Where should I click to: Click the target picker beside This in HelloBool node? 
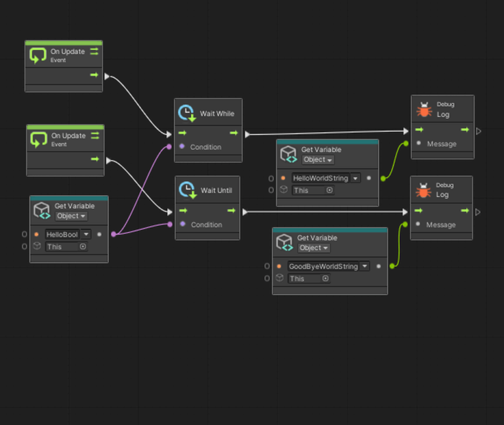83,246
